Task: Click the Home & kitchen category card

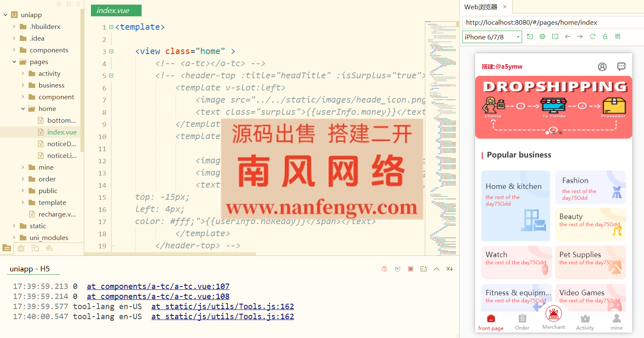Action: tap(515, 205)
